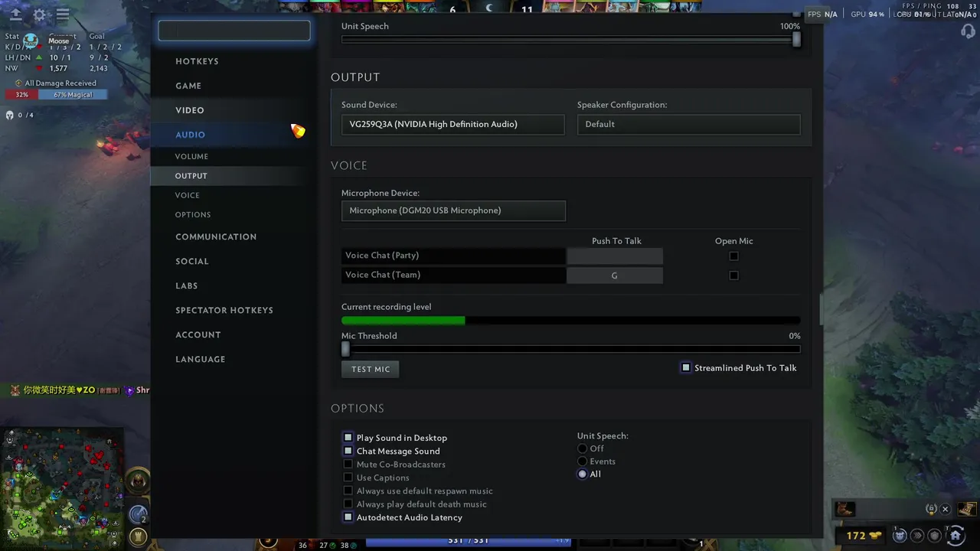Toggle Play Sound in Desktop checkbox
980x551 pixels.
(x=348, y=438)
